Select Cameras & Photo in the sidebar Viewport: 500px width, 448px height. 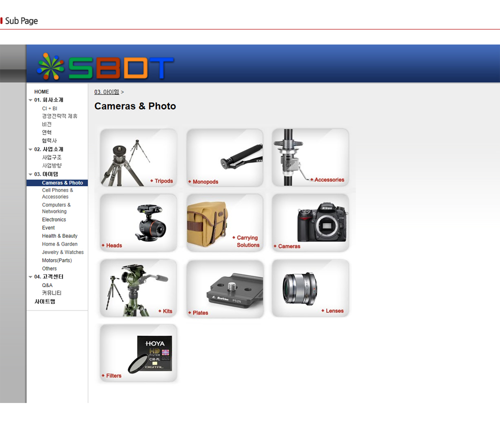point(62,182)
